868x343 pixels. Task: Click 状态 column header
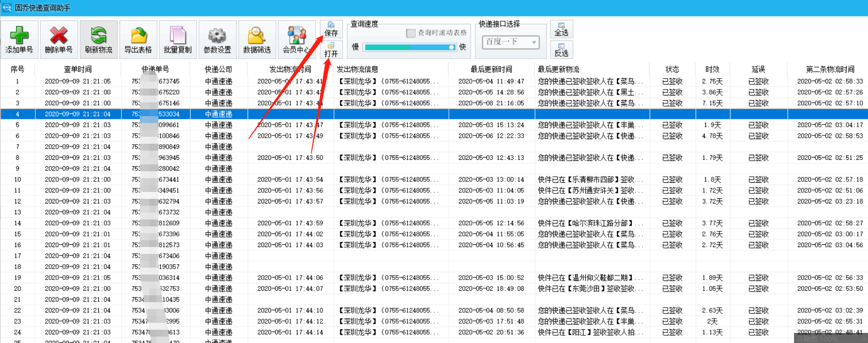[672, 69]
